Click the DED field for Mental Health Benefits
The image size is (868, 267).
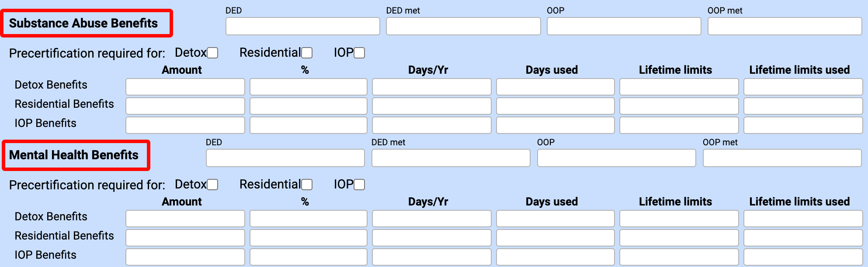[285, 158]
